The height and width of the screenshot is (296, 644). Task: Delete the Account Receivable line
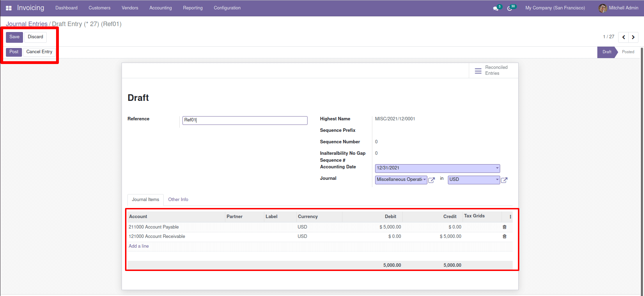pyautogui.click(x=504, y=237)
